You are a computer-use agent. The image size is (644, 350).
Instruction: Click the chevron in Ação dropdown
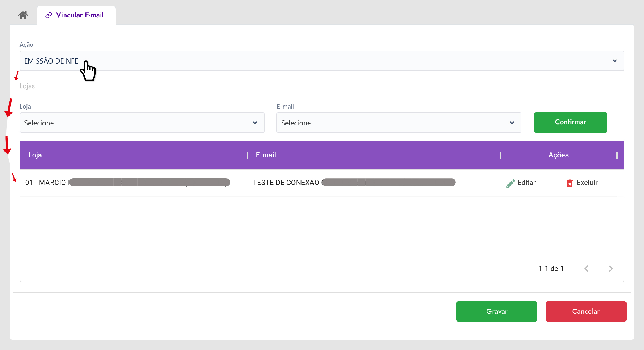614,61
